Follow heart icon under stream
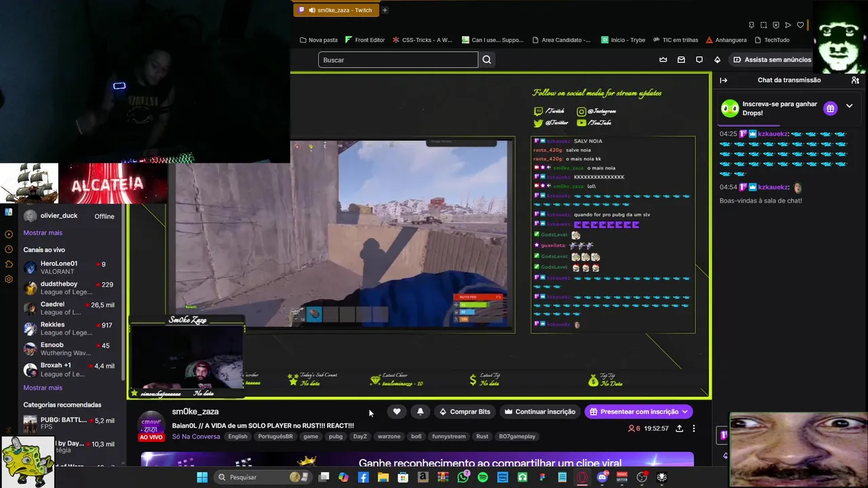 397,411
